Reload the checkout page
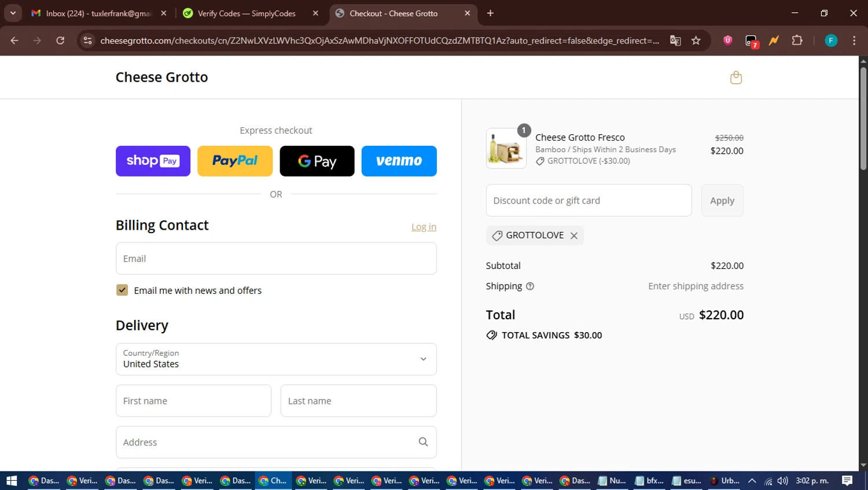 pos(60,40)
